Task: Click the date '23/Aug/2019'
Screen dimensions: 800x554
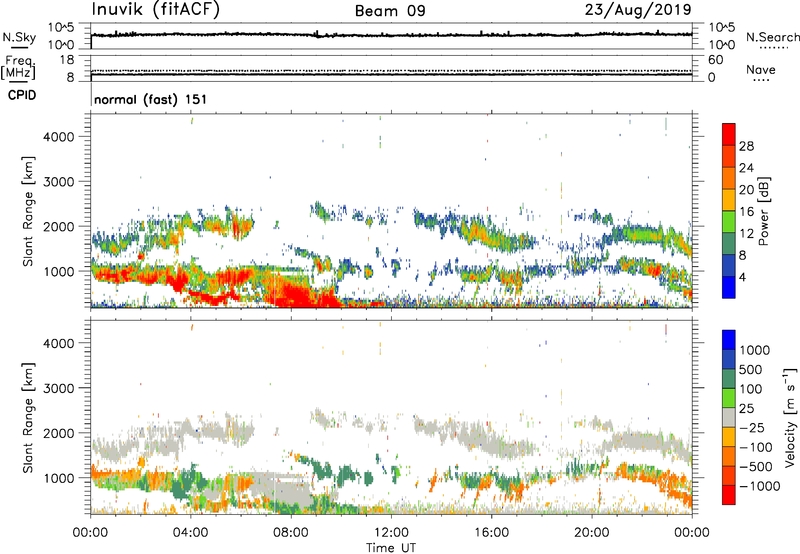Action: [638, 10]
